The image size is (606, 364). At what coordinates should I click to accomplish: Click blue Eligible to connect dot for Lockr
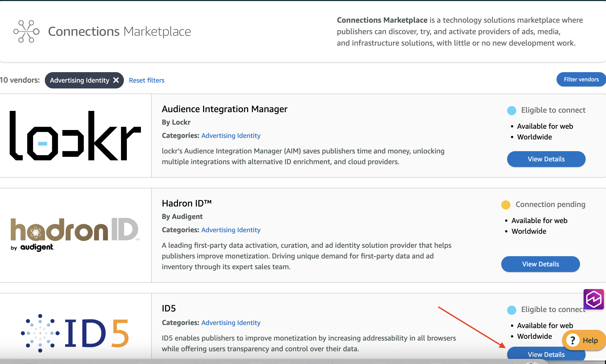point(511,110)
